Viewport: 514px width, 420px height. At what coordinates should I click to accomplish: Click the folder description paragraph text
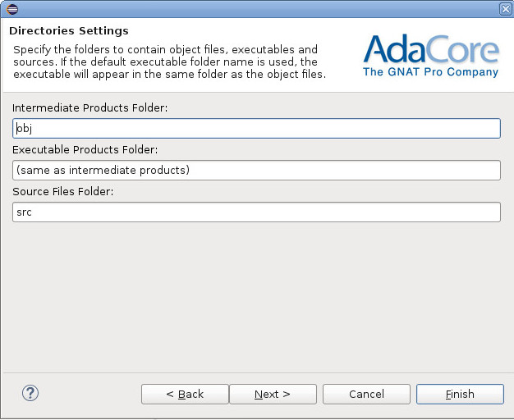click(170, 62)
